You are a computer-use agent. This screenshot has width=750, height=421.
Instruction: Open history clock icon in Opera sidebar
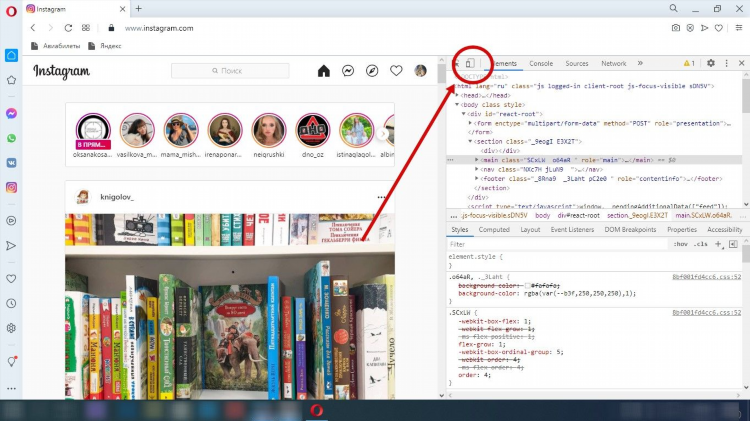point(11,303)
